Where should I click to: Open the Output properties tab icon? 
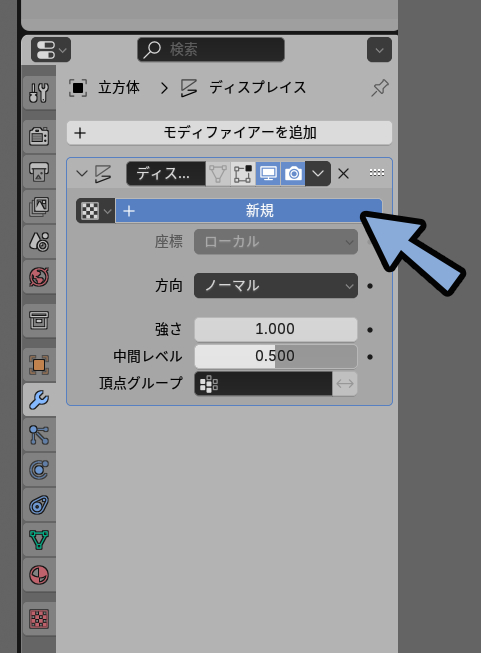click(x=39, y=171)
